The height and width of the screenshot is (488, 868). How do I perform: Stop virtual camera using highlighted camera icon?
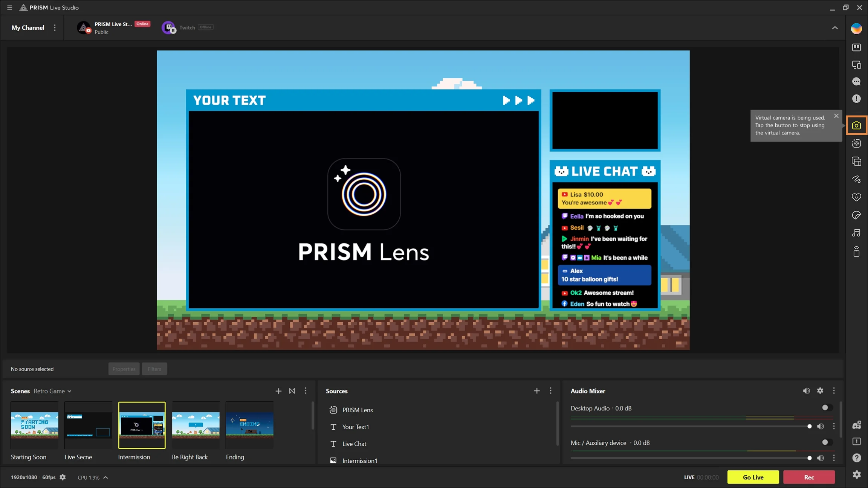[x=856, y=125]
